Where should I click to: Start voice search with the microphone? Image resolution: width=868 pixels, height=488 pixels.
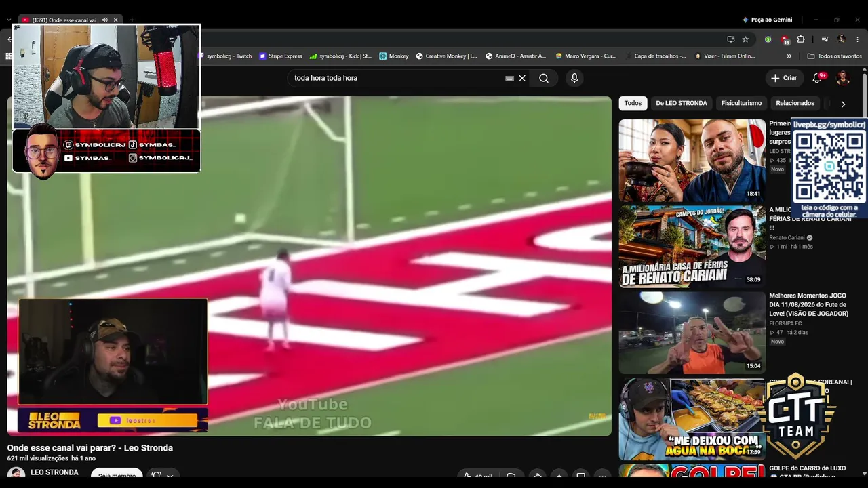click(574, 78)
